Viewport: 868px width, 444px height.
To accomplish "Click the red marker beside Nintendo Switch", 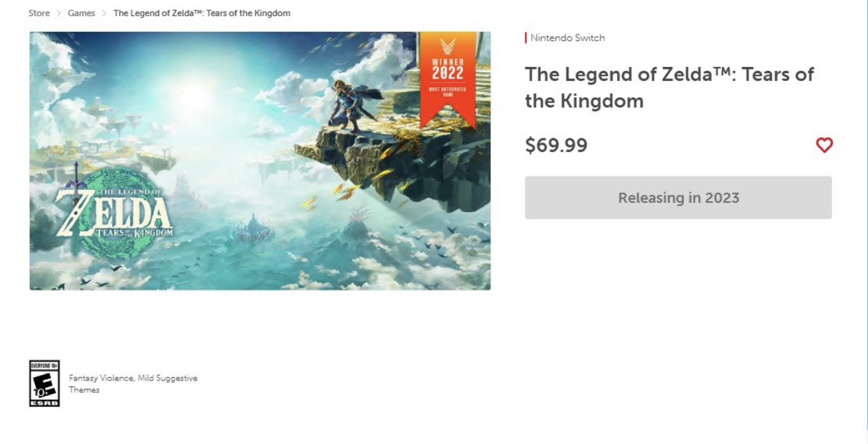I will pos(526,38).
